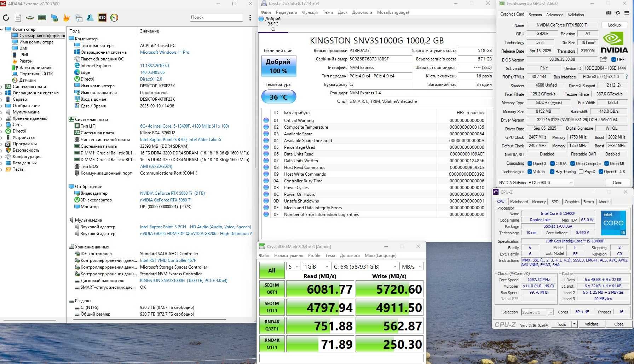This screenshot has height=364, width=634.
Task: Select Датчики sensor item in AIDA64 tree
Action: click(x=27, y=80)
